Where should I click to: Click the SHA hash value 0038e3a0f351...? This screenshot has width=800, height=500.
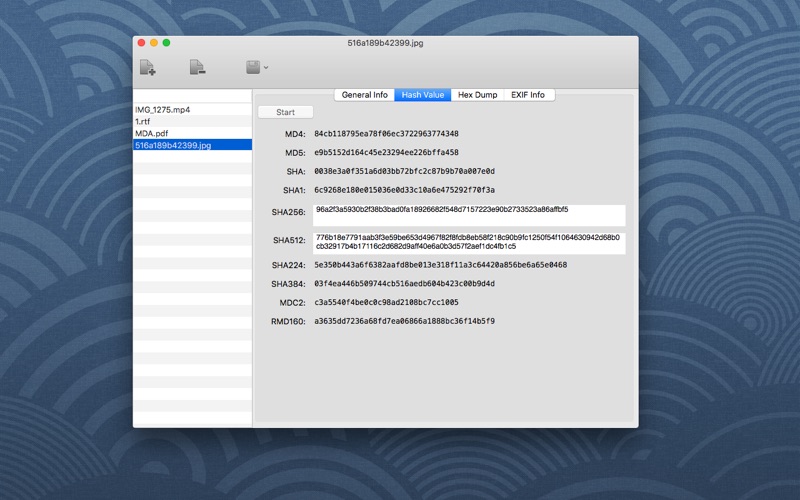pyautogui.click(x=404, y=171)
